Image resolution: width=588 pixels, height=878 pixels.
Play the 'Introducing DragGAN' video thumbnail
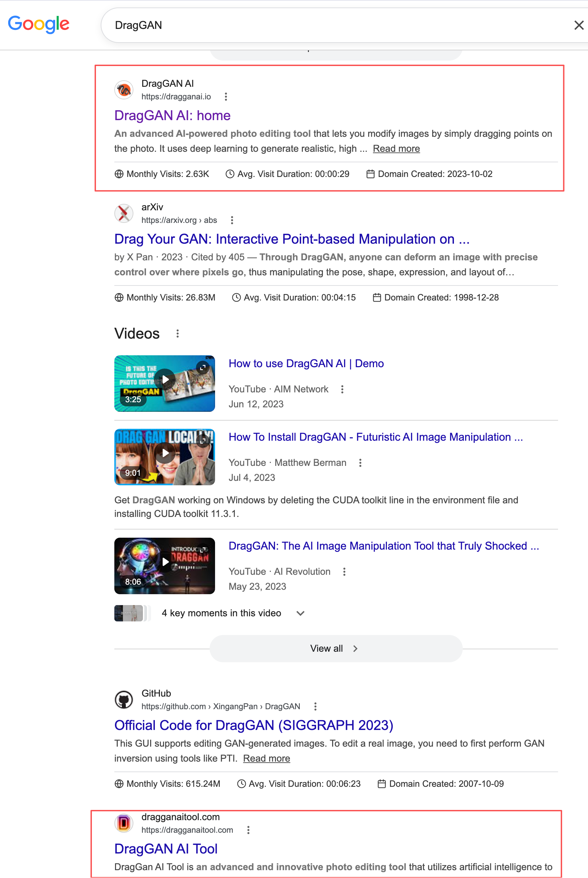point(165,566)
